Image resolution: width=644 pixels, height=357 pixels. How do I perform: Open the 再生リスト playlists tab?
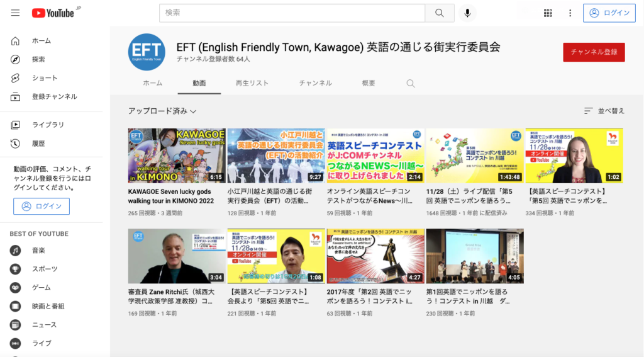pyautogui.click(x=252, y=83)
